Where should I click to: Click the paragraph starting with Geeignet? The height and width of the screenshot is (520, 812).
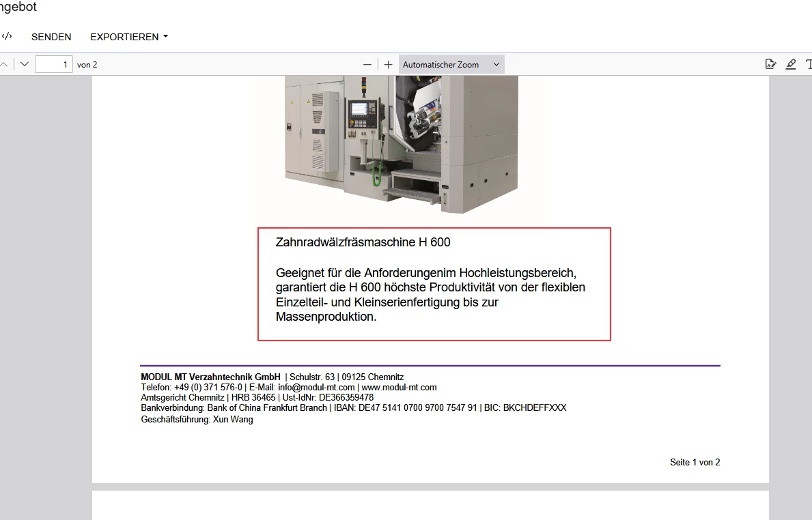click(x=430, y=294)
